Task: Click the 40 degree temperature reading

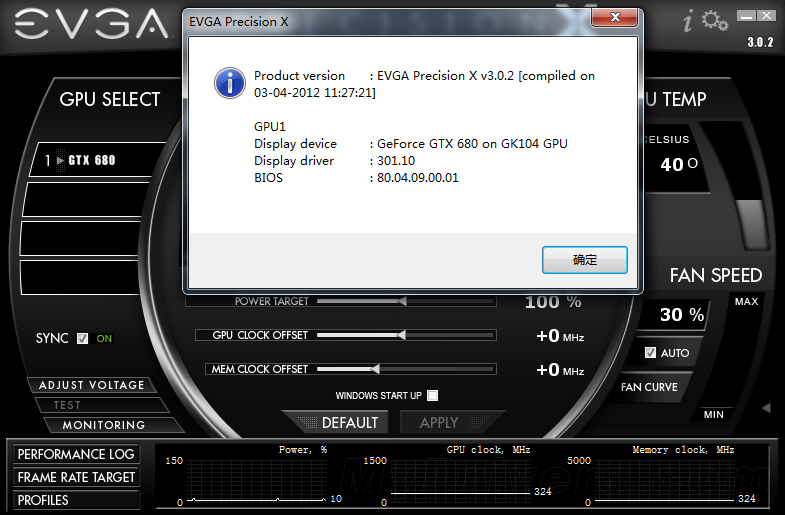Action: click(679, 164)
